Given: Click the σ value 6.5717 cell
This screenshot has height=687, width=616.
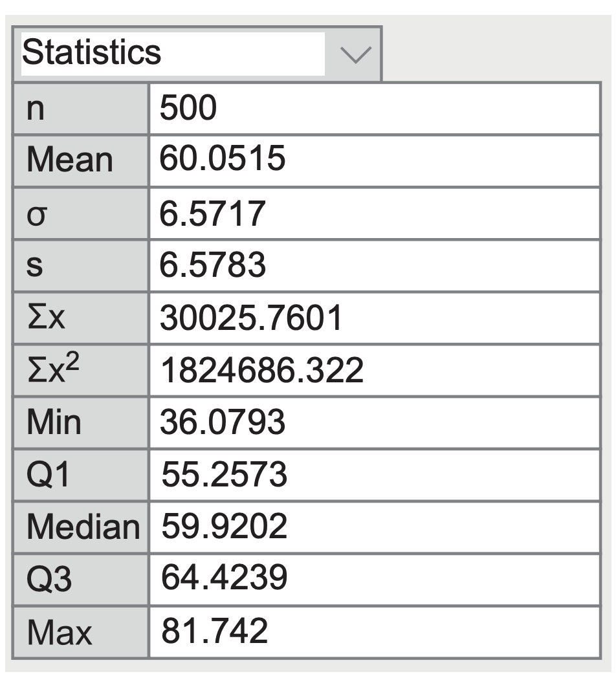Looking at the screenshot, I should (x=375, y=214).
